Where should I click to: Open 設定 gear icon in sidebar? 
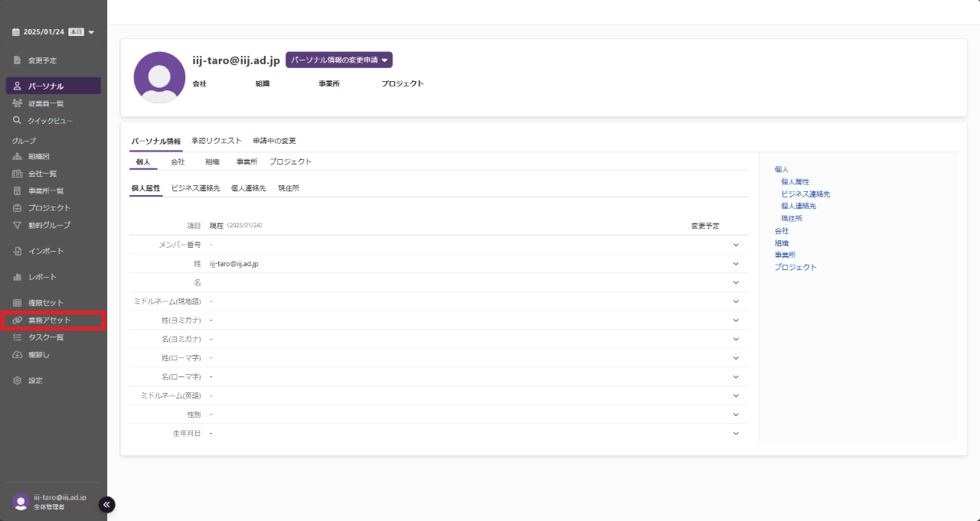(x=18, y=380)
